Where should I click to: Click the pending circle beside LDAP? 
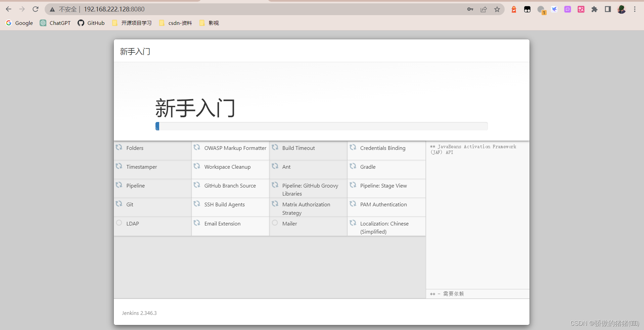click(119, 223)
